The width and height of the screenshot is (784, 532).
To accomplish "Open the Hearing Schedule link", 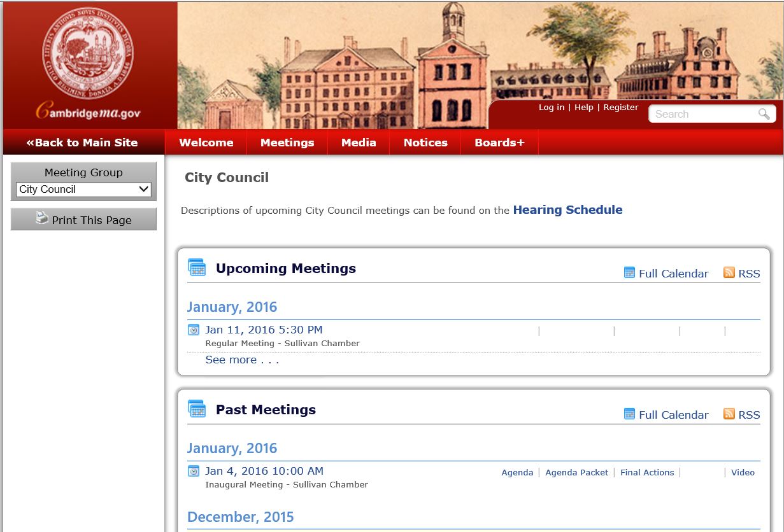I will 567,209.
